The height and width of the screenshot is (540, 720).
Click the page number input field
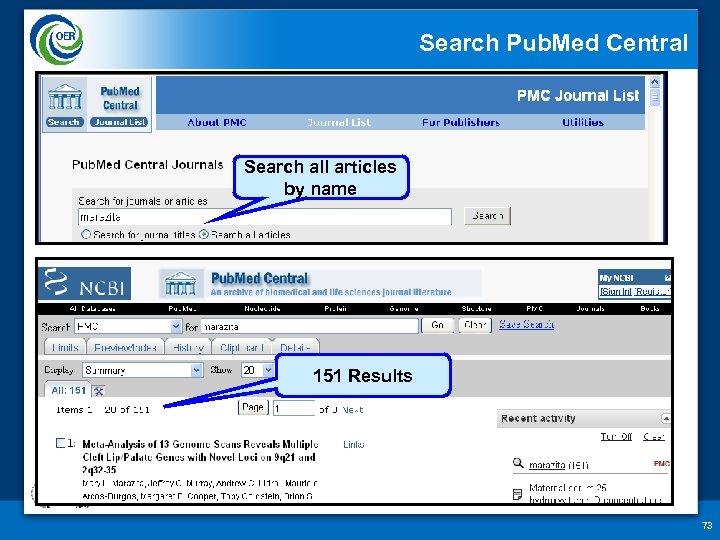click(x=294, y=408)
